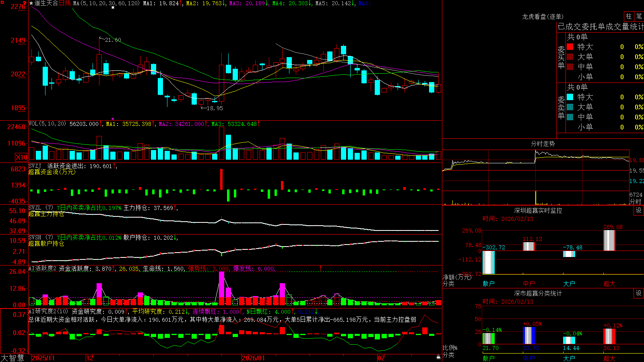The width and height of the screenshot is (644, 362).
Task: Click the AI研究度2(10) indicator name
Action: 49,312
